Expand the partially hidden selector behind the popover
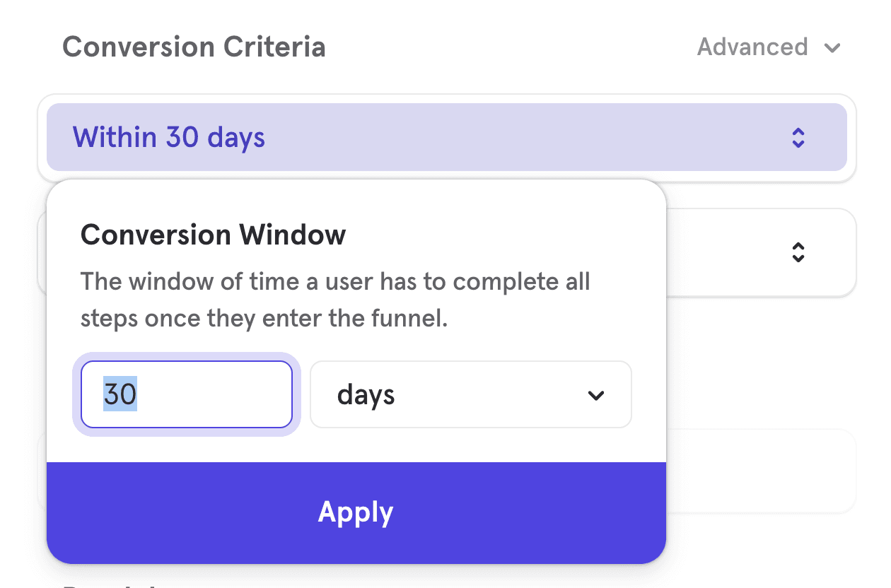Image resolution: width=891 pixels, height=588 pixels. 797,252
